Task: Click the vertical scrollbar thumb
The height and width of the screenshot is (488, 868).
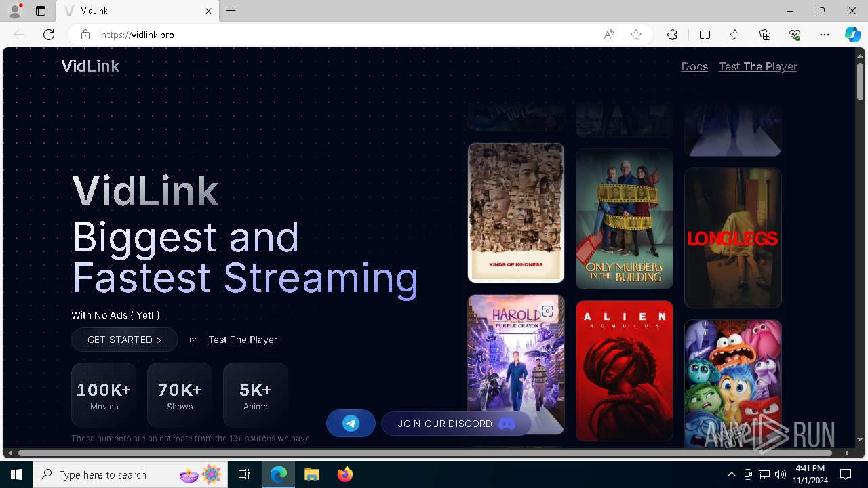Action: (x=861, y=81)
